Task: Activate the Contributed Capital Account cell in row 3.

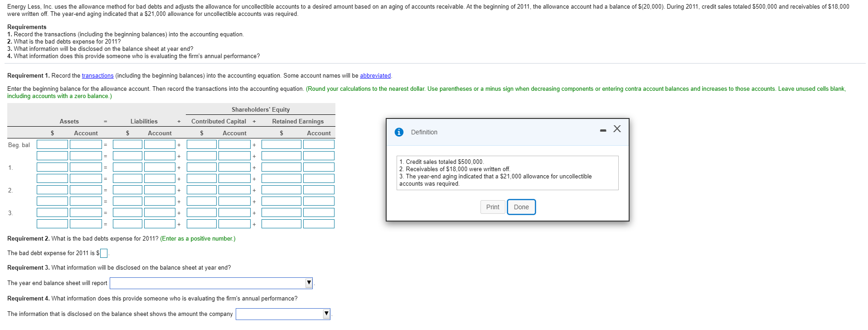Action: (x=234, y=212)
